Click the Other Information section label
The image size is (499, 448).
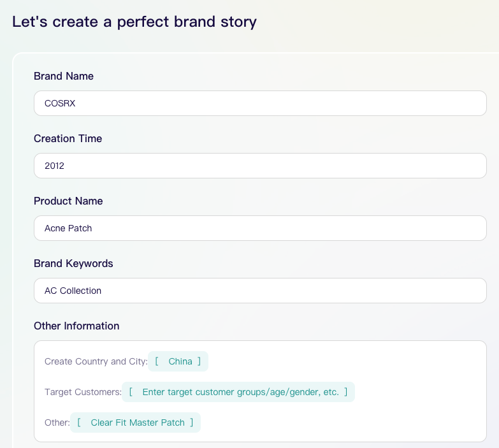click(x=76, y=326)
